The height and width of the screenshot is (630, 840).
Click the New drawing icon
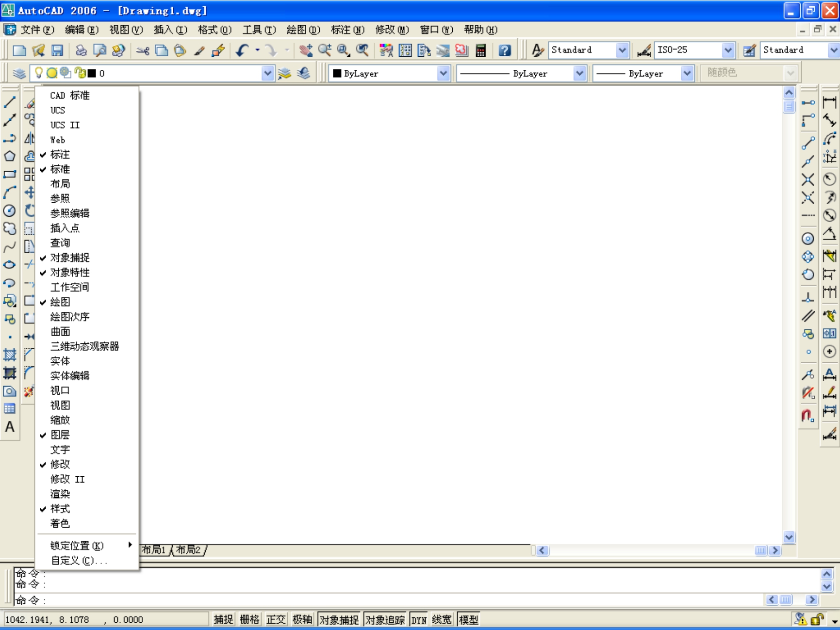point(19,50)
